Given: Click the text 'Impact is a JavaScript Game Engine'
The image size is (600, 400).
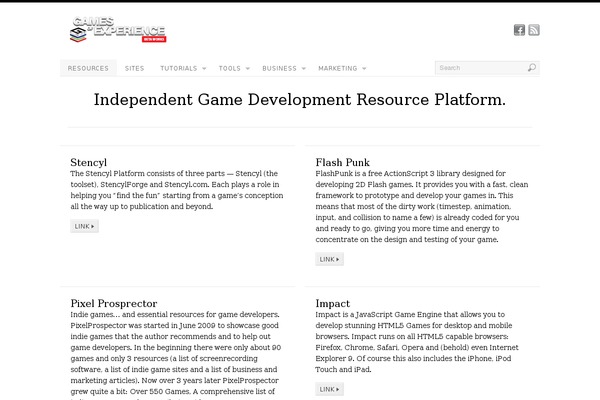Looking at the screenshot, I should tap(378, 315).
